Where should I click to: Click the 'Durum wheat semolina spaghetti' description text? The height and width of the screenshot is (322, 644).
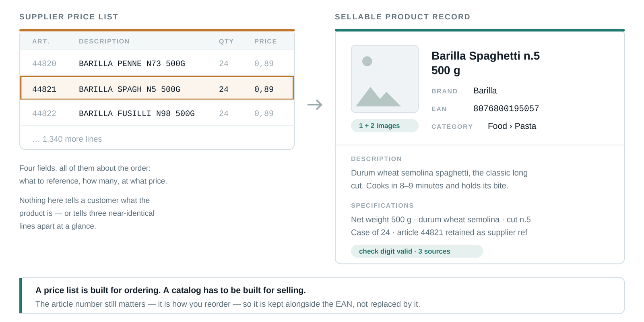(439, 179)
